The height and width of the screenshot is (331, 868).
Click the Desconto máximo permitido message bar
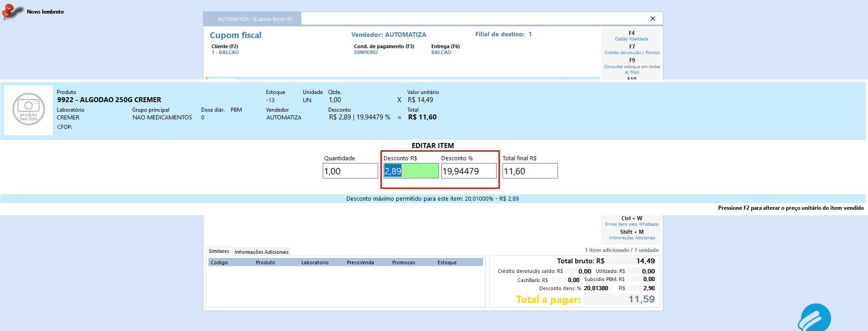(x=433, y=199)
